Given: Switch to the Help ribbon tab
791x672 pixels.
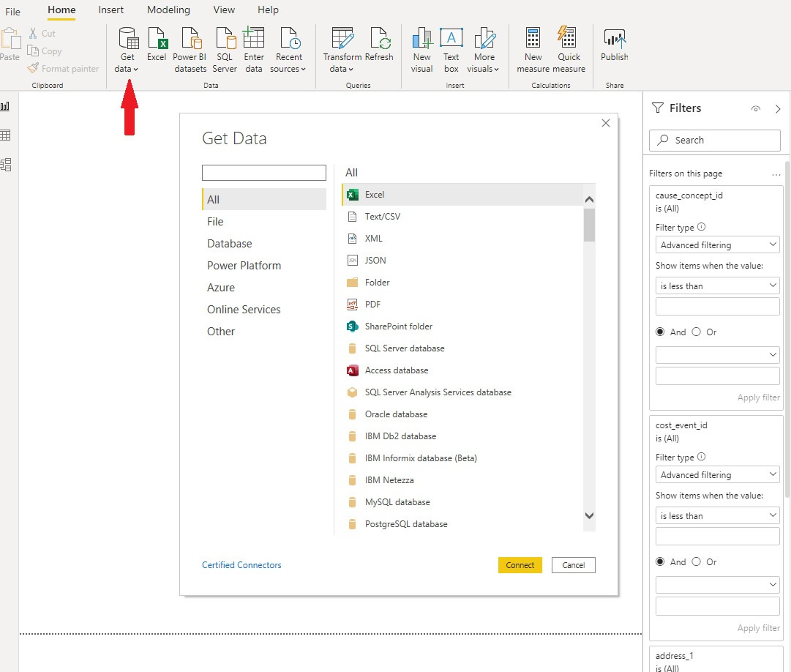Looking at the screenshot, I should tap(268, 10).
